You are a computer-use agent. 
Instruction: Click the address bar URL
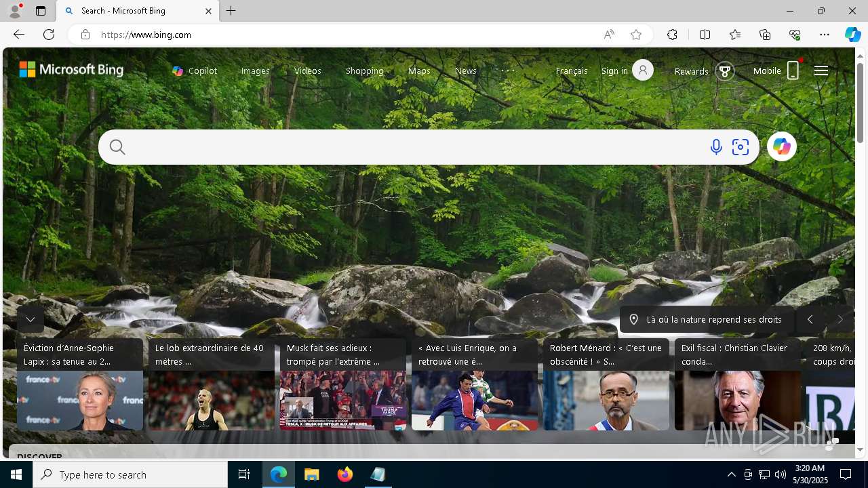click(x=146, y=35)
